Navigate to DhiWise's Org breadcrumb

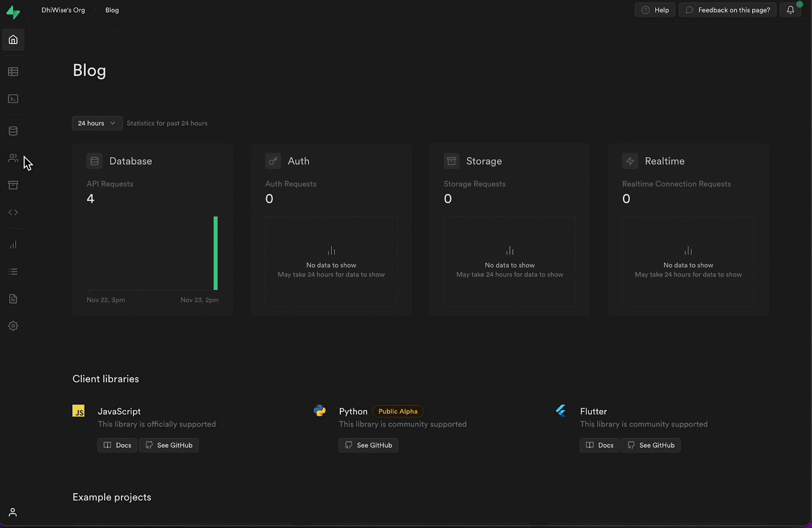63,10
